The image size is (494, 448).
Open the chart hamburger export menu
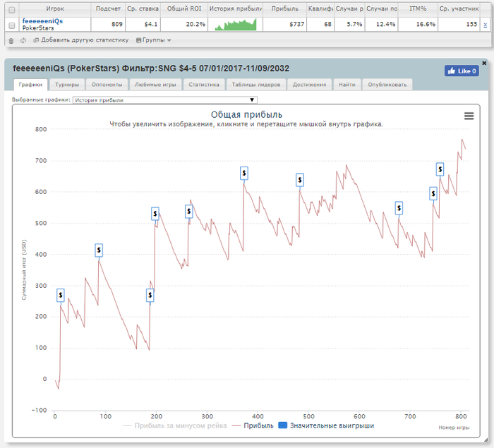469,116
